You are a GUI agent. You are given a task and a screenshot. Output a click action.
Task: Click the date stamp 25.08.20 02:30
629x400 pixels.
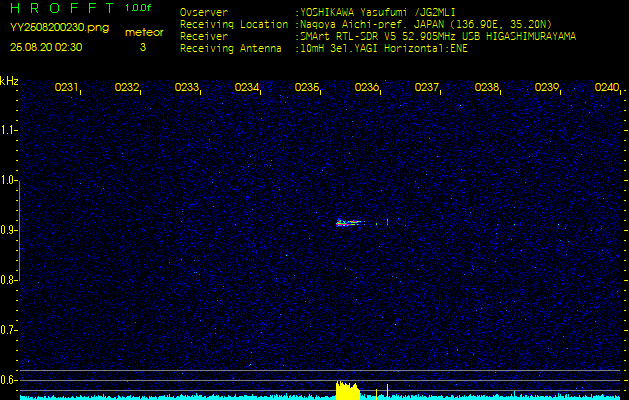tap(46, 47)
